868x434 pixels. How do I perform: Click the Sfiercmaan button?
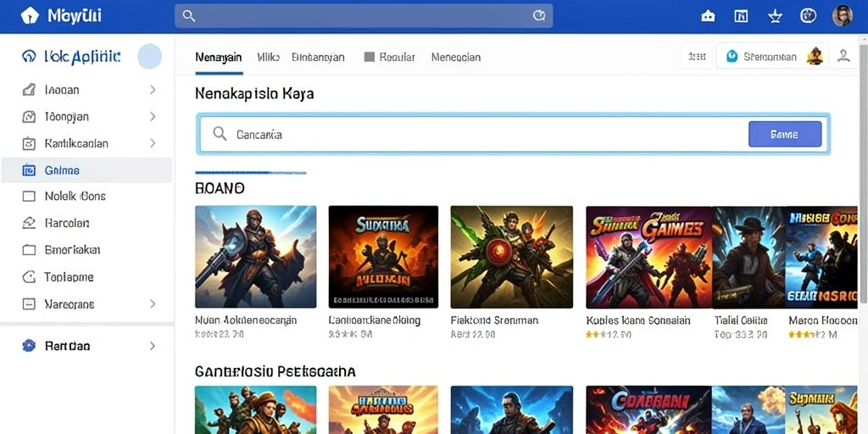point(772,56)
